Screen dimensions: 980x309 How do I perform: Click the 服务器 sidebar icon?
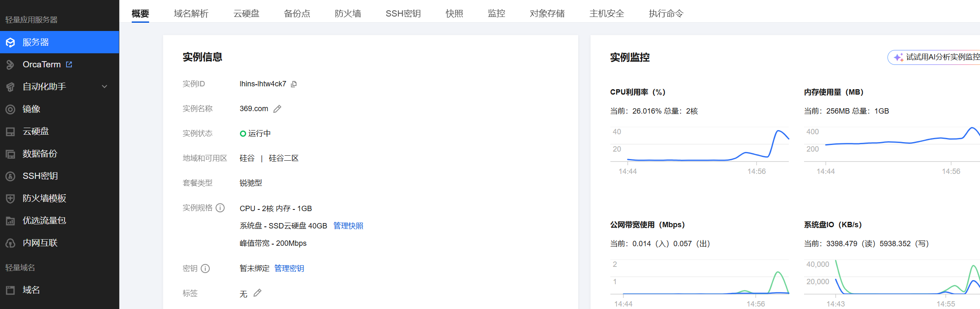(x=10, y=42)
